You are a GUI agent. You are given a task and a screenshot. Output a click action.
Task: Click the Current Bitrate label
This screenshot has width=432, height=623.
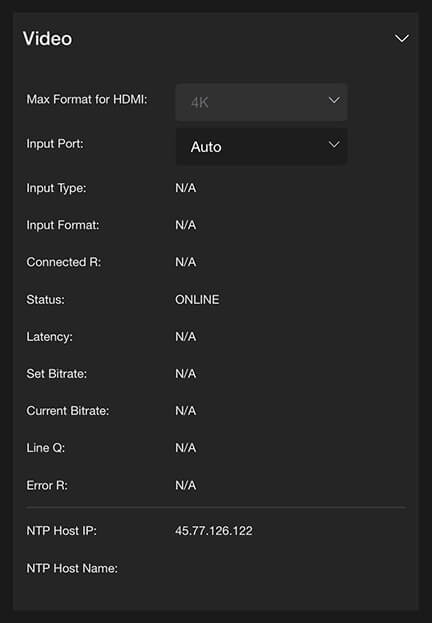pyautogui.click(x=68, y=411)
